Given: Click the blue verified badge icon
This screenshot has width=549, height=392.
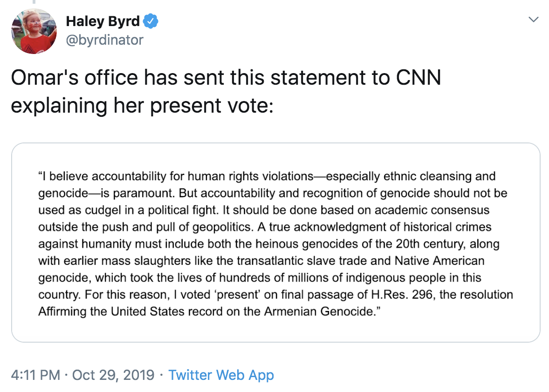Looking at the screenshot, I should [x=151, y=20].
